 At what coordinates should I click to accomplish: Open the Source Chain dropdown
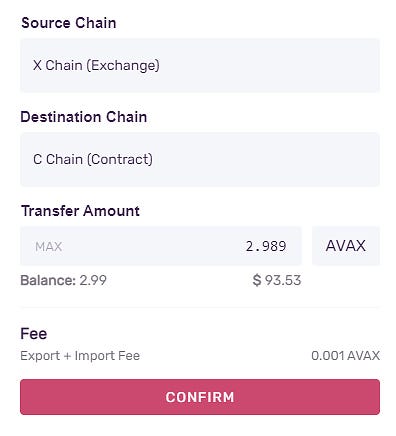(200, 65)
